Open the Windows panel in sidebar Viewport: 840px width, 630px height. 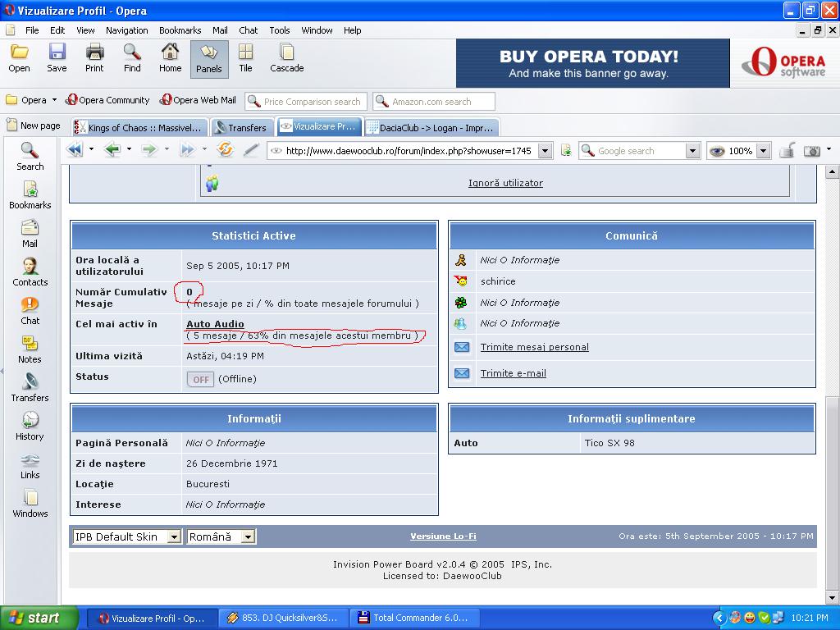[x=30, y=504]
